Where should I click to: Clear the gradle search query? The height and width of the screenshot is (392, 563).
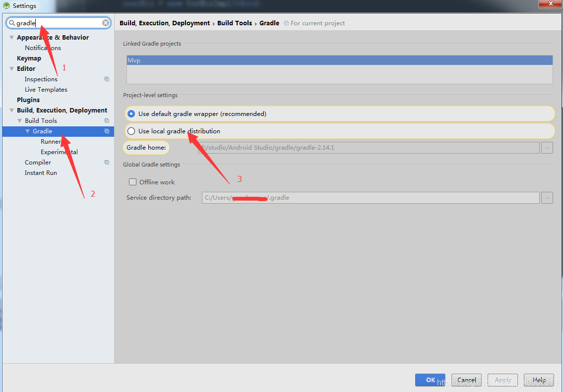pyautogui.click(x=105, y=23)
